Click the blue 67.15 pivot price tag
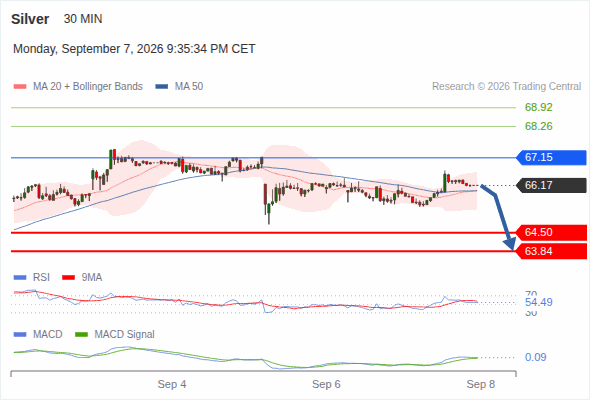 point(551,157)
